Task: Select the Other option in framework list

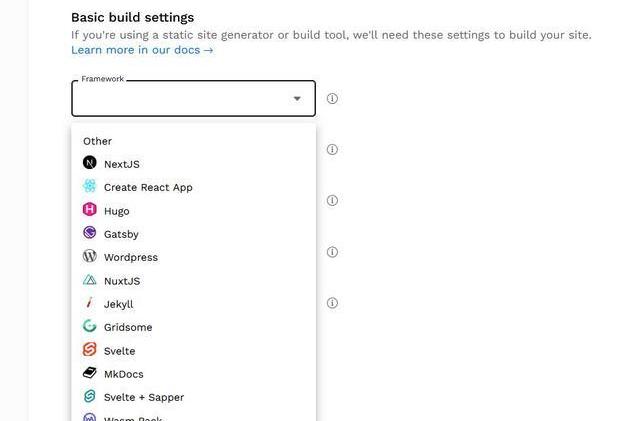Action: tap(98, 141)
